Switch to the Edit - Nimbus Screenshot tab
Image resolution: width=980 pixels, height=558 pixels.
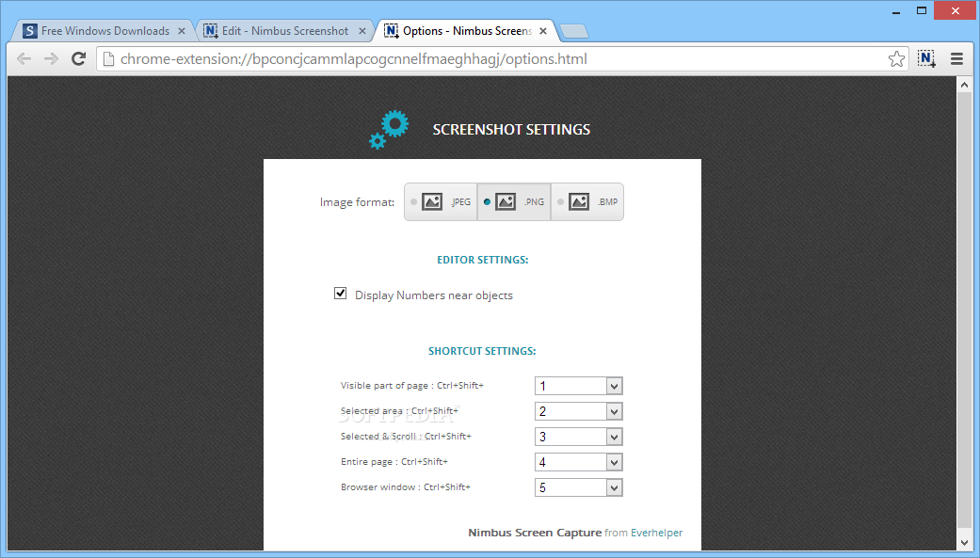click(x=284, y=31)
